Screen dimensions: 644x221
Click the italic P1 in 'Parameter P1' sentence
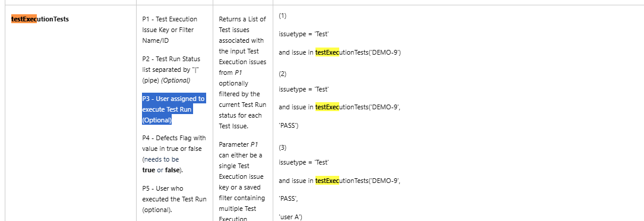tap(254, 144)
